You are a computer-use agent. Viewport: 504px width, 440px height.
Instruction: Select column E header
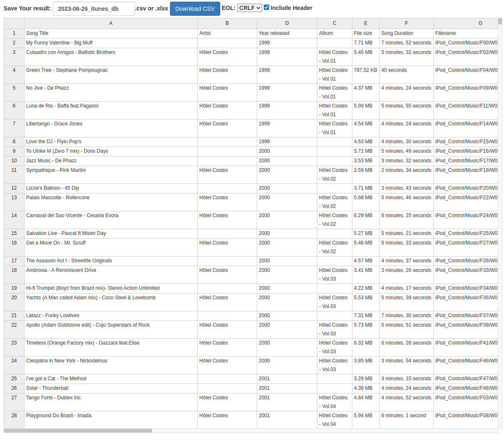[366, 23]
